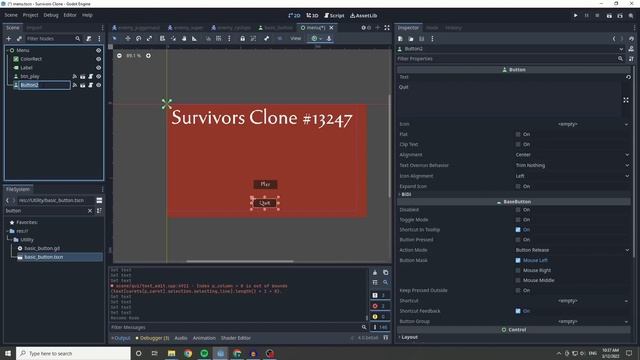Toggle the split mode icon in FileSystem
The height and width of the screenshot is (360, 640).
coord(99,200)
